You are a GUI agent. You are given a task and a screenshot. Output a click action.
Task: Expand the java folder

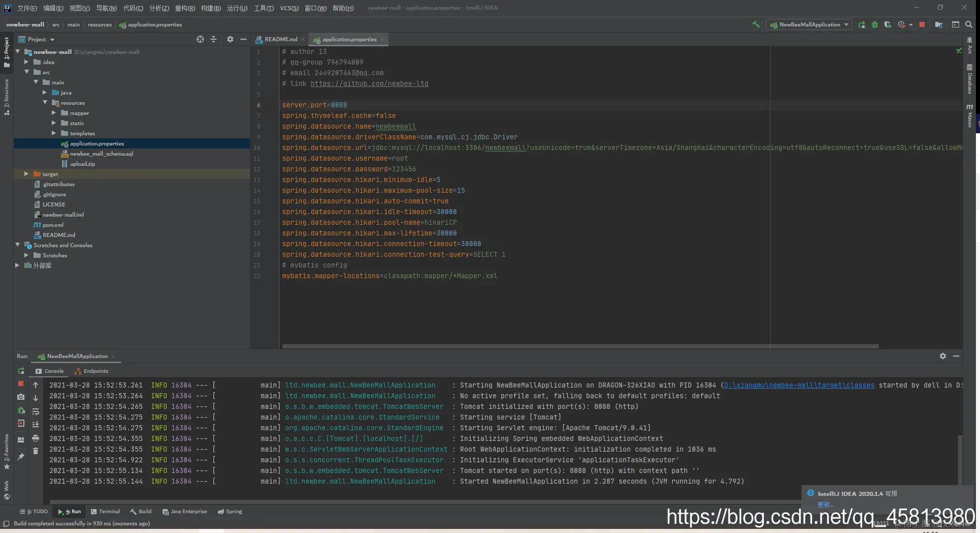44,93
